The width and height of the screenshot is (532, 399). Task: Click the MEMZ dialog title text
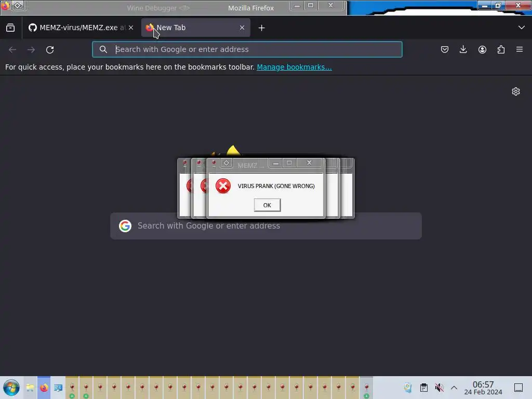pyautogui.click(x=250, y=166)
